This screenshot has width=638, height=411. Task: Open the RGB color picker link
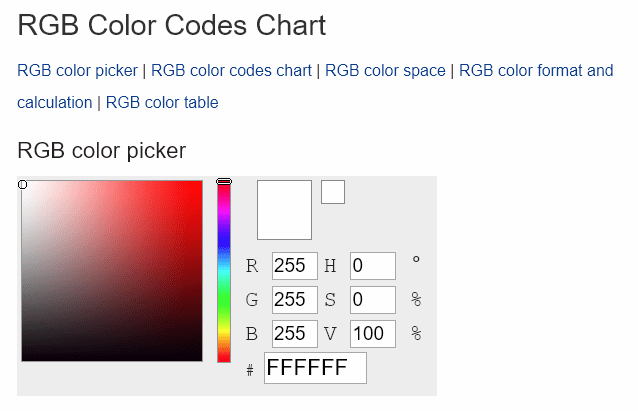click(77, 70)
